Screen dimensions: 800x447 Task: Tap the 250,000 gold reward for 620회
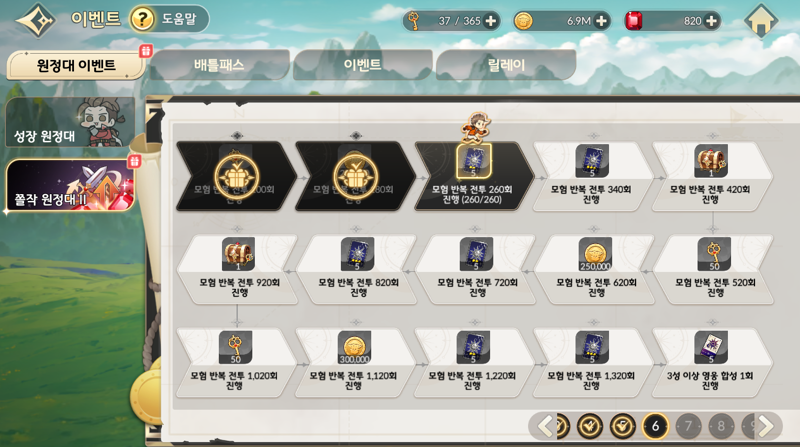[595, 254]
